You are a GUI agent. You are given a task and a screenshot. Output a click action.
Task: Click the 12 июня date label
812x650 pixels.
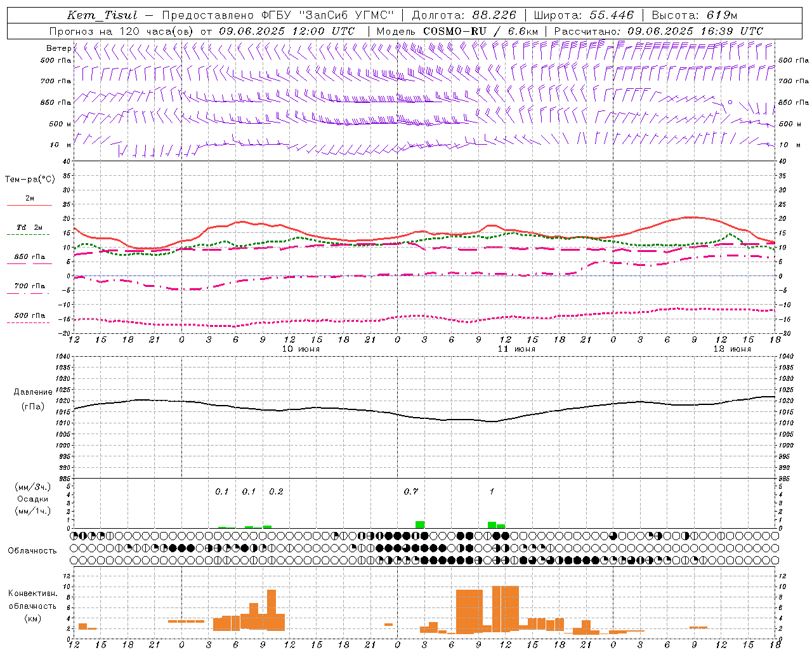click(x=732, y=348)
